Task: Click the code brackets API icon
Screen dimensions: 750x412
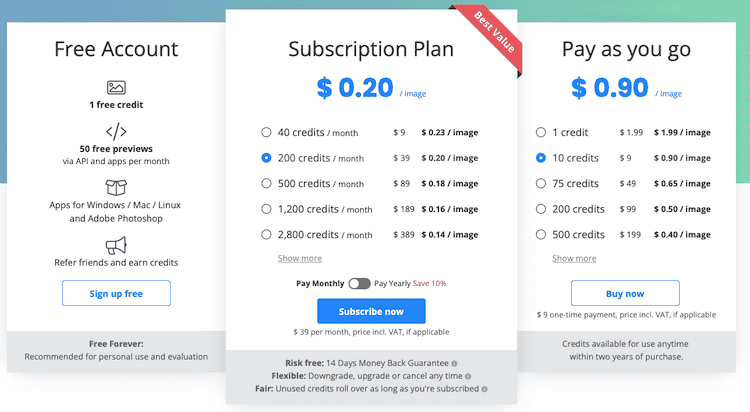Action: click(116, 131)
